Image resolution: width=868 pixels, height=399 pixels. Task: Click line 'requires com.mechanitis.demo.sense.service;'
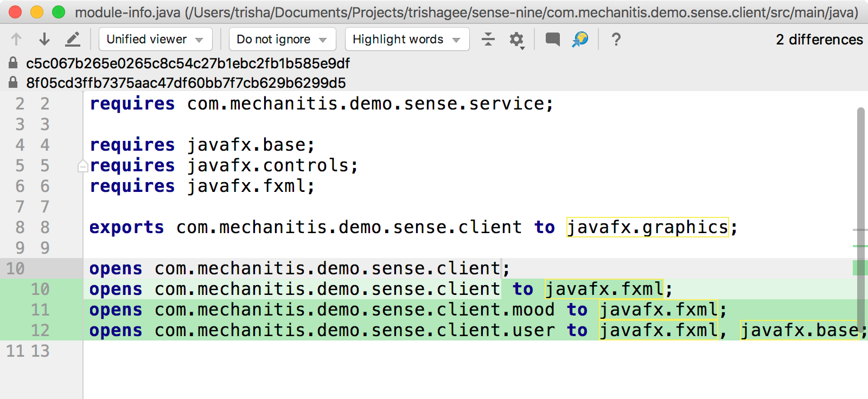321,104
